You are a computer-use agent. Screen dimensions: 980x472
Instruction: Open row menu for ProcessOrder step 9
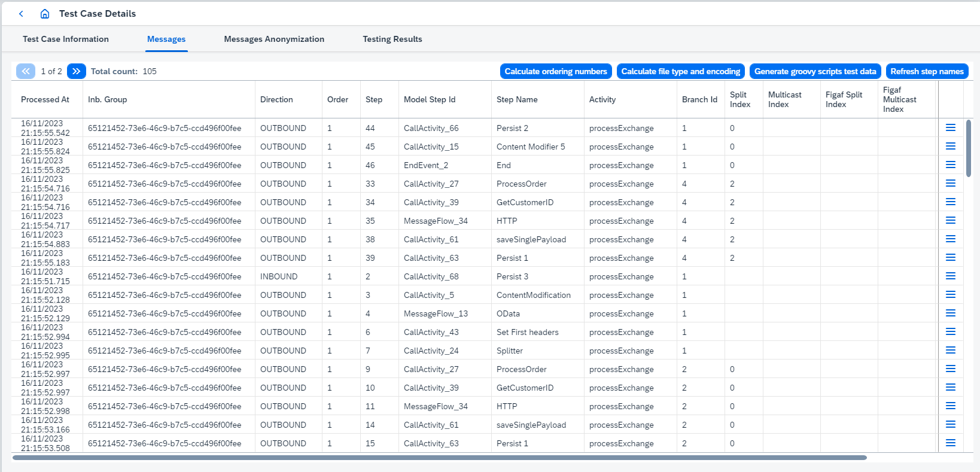[951, 369]
